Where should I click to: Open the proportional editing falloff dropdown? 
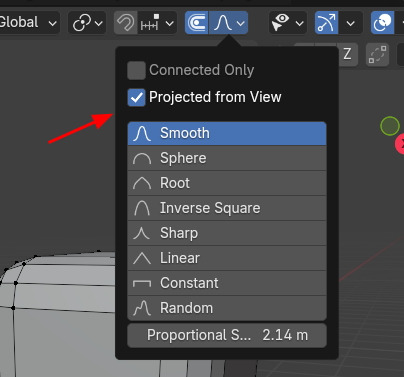point(228,23)
